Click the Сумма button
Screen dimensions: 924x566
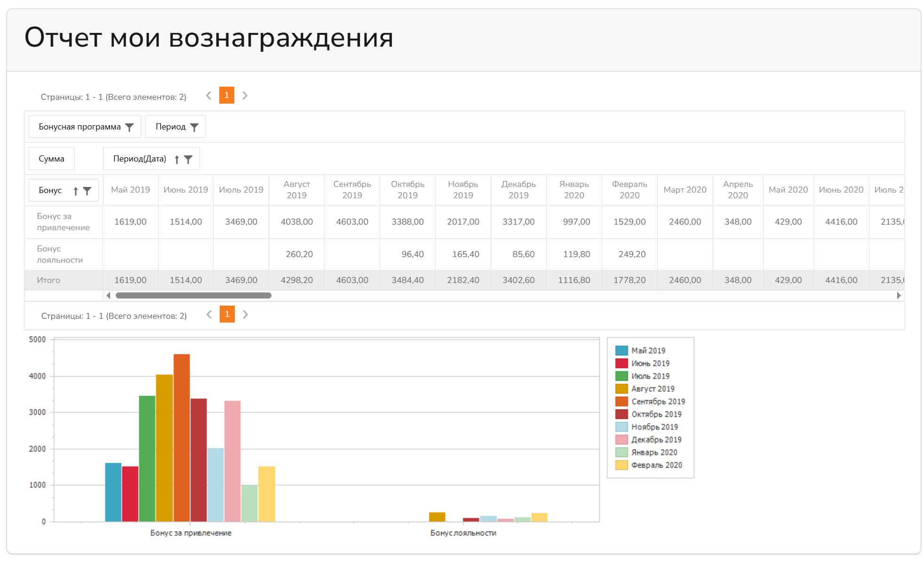[52, 158]
